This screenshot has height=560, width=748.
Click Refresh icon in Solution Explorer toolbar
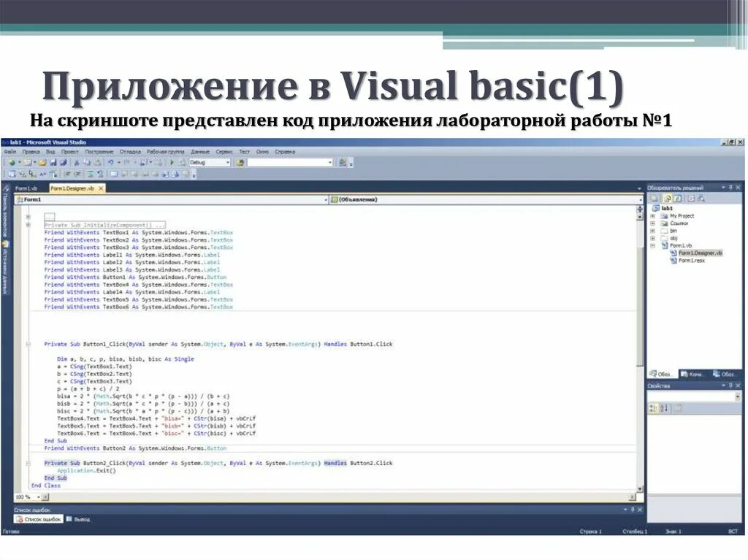679,199
